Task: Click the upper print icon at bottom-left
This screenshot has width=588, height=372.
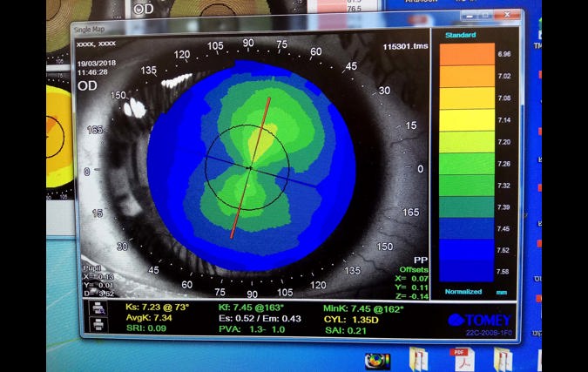Action: [x=99, y=309]
